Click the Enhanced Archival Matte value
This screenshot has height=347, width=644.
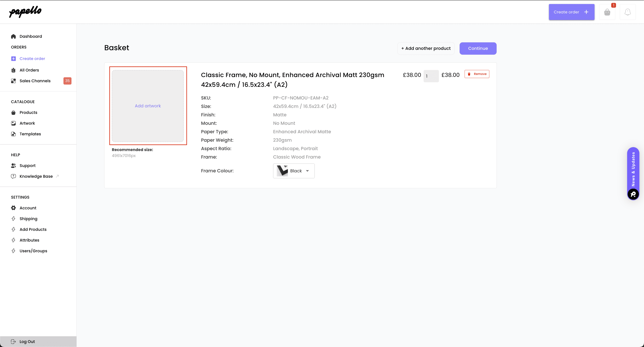pyautogui.click(x=302, y=132)
